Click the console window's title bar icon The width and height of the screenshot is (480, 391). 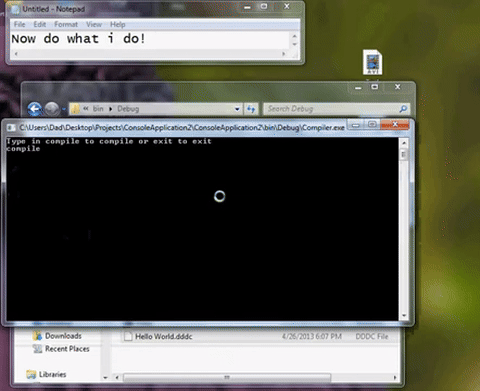point(11,128)
